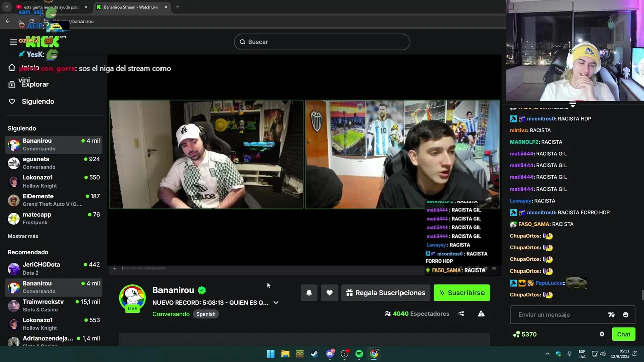Reload the page in the browser
This screenshot has height=362, width=644.
pyautogui.click(x=31, y=21)
